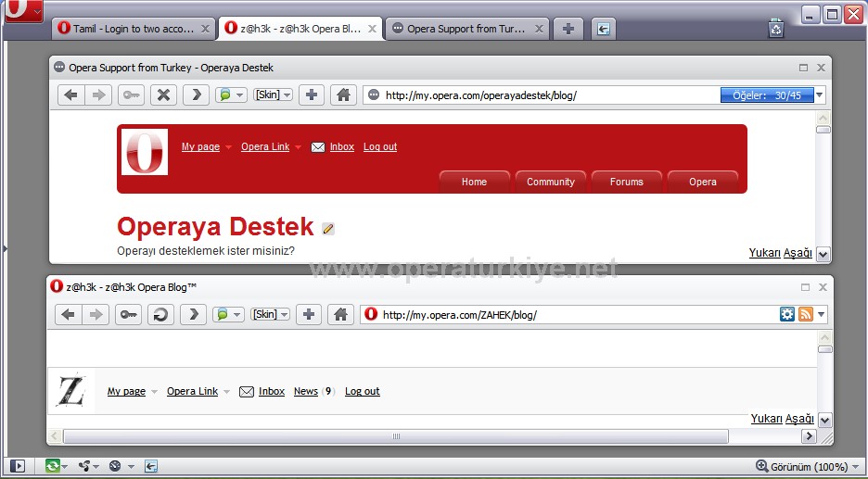Click the Inbox envelope icon on the red header
Screen dimensions: 868x479
(318, 147)
